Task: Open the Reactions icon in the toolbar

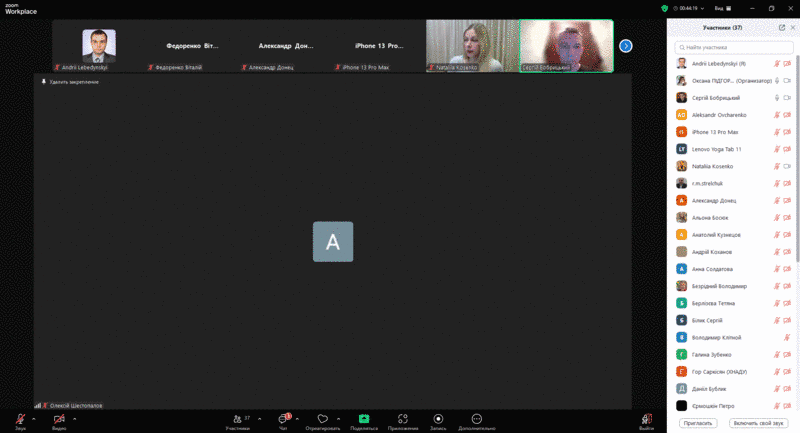Action: (x=322, y=419)
